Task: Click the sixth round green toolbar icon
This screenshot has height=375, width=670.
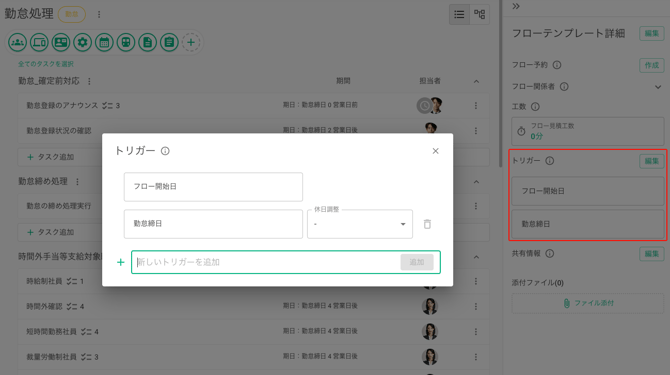Action: coord(126,42)
